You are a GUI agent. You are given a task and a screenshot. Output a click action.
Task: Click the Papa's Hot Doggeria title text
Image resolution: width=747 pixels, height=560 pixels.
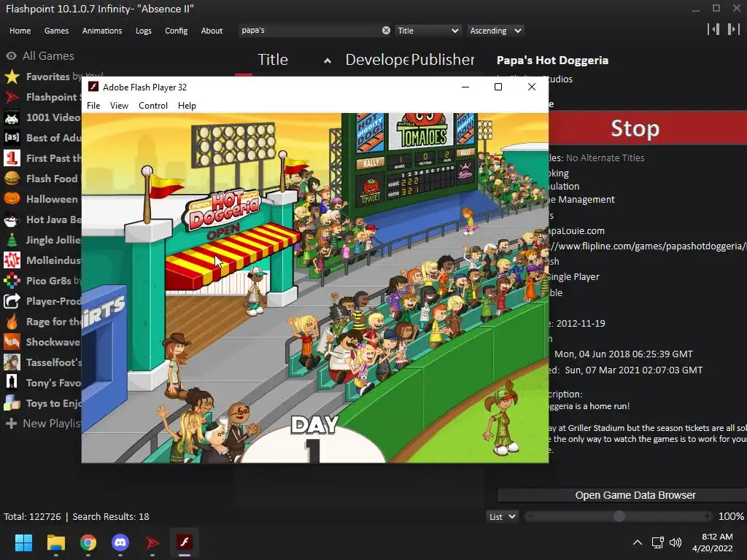552,61
